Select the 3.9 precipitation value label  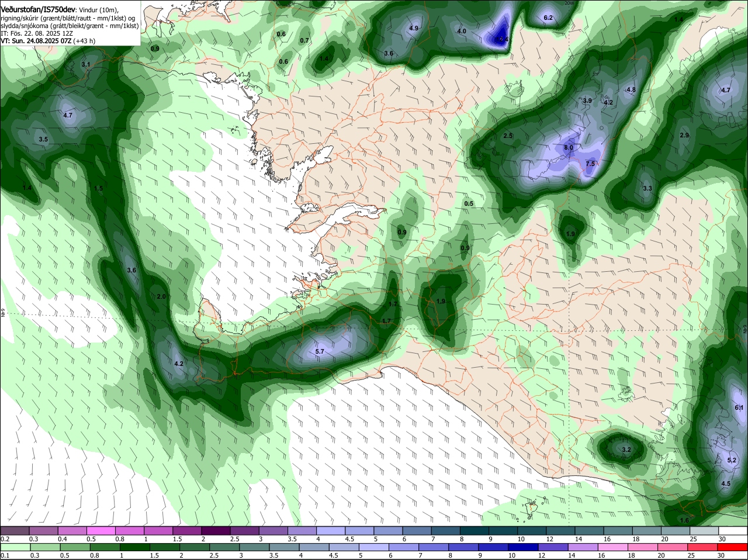[588, 101]
